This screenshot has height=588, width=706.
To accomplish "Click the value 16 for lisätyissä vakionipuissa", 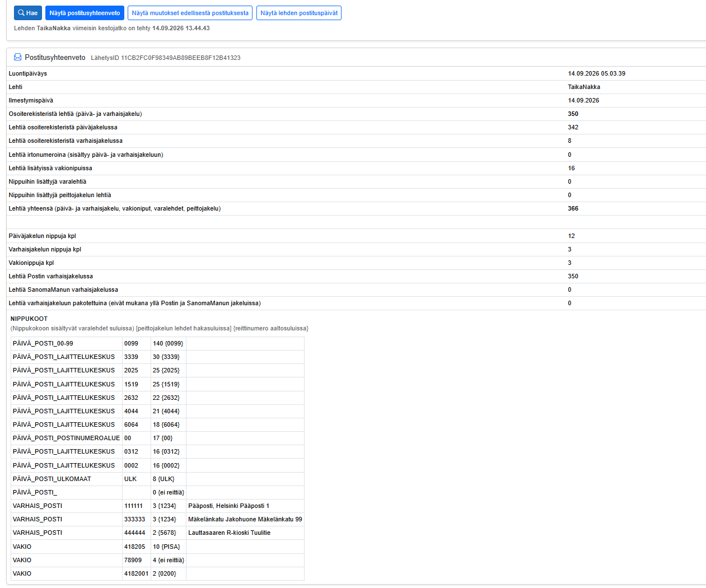I will pos(571,168).
